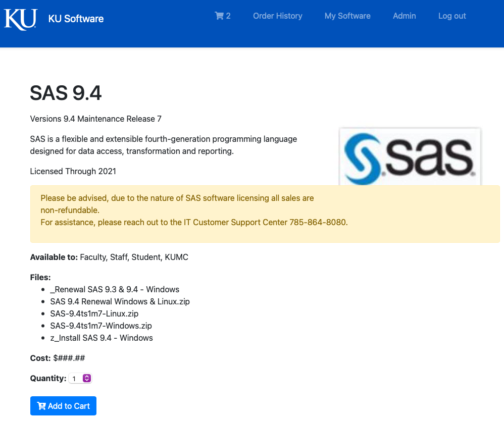Add SAS 9.4 to the cart
This screenshot has width=504, height=422.
[63, 406]
